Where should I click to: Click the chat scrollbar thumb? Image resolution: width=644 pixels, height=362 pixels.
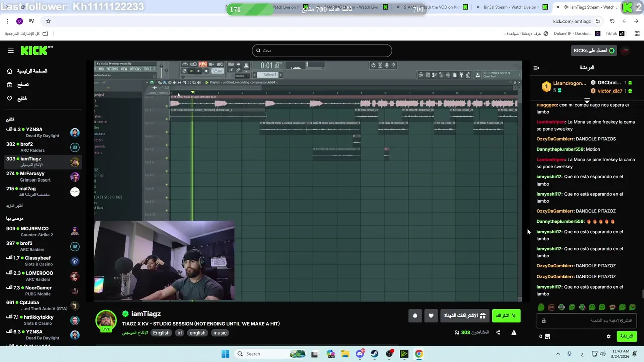tap(642, 294)
